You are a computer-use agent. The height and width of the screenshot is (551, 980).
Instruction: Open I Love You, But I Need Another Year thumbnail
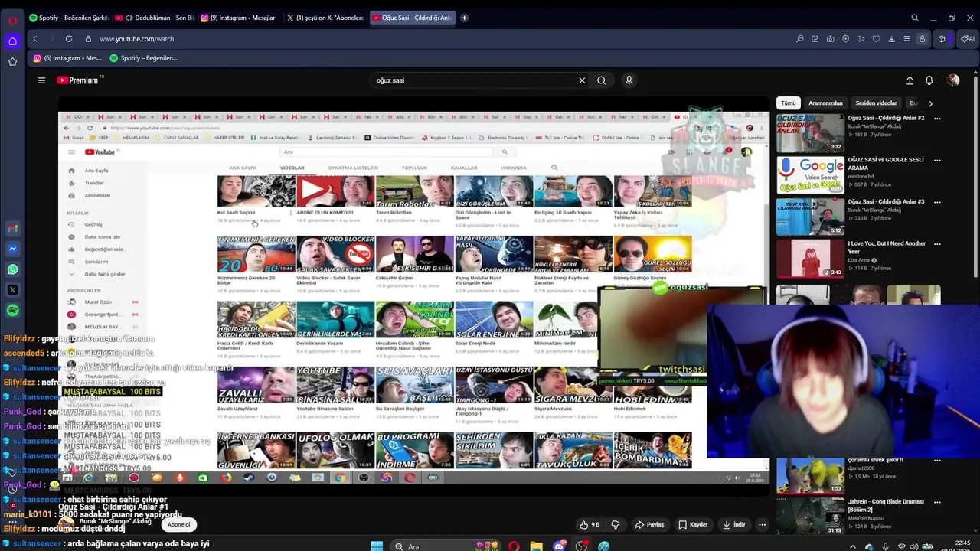coord(811,259)
